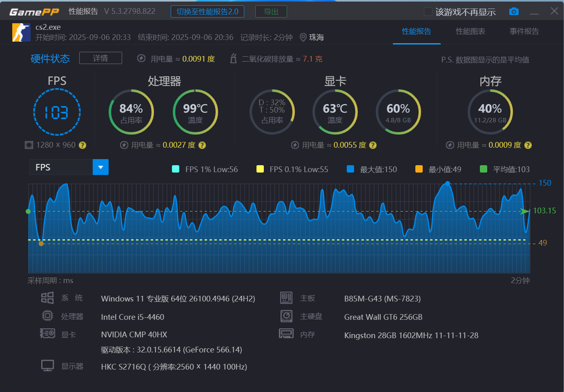The height and width of the screenshot is (392, 564).
Task: Click the orange min-value marker on chart
Action: tap(41, 244)
